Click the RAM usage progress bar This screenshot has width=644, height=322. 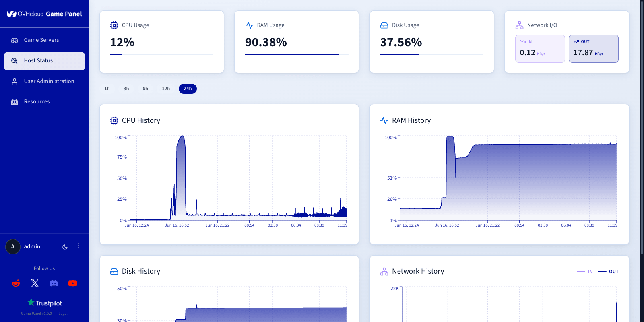297,54
